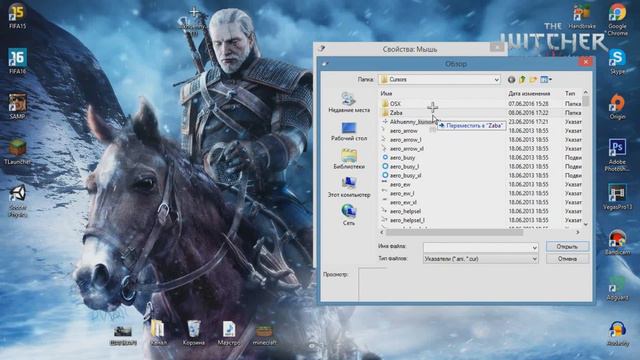Open Desktop (Рабочий стол) sidebar shortcut
The image size is (640, 360).
point(349,131)
